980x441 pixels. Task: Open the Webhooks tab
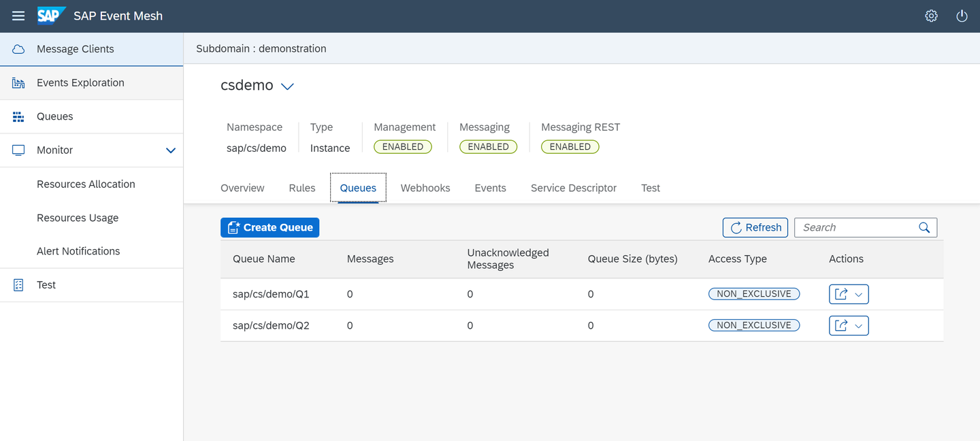(425, 188)
